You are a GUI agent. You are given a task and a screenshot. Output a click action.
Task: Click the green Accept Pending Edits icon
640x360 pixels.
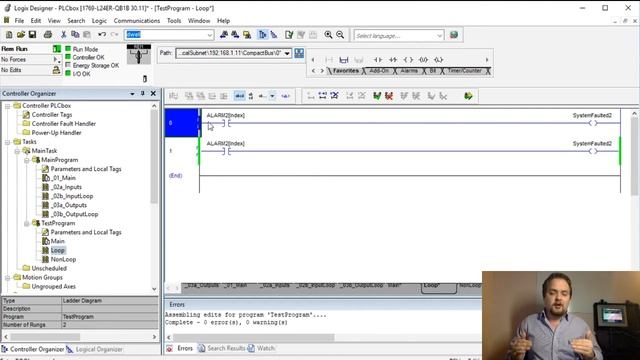(377, 96)
